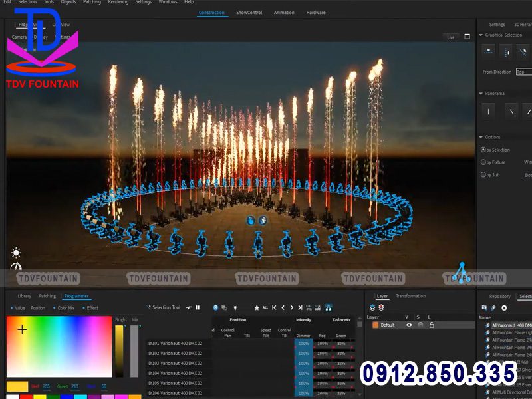The width and height of the screenshot is (532, 399).
Task: Open the Value programmer section
Action: tap(20, 308)
